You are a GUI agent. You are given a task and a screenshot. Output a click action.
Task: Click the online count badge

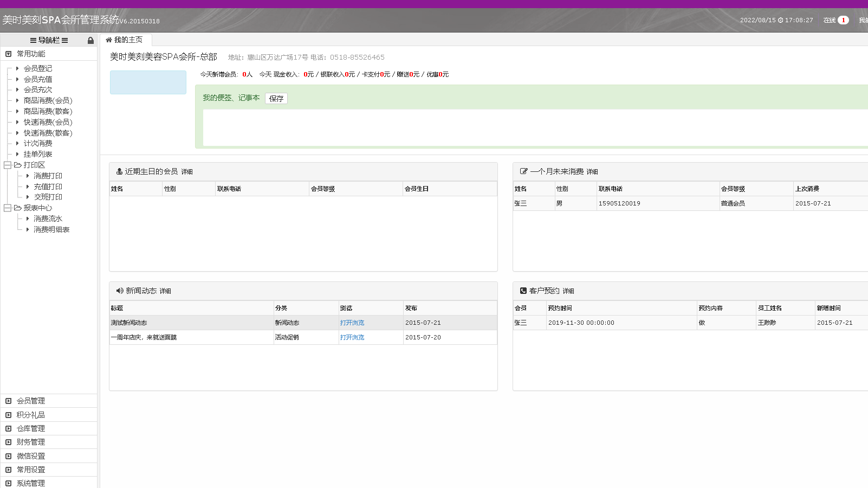click(x=843, y=20)
